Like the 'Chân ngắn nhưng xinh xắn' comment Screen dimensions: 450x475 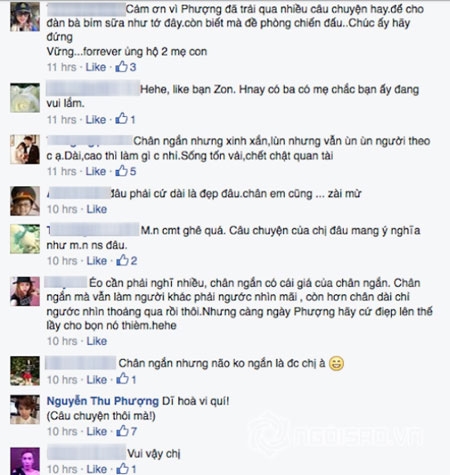(96, 171)
